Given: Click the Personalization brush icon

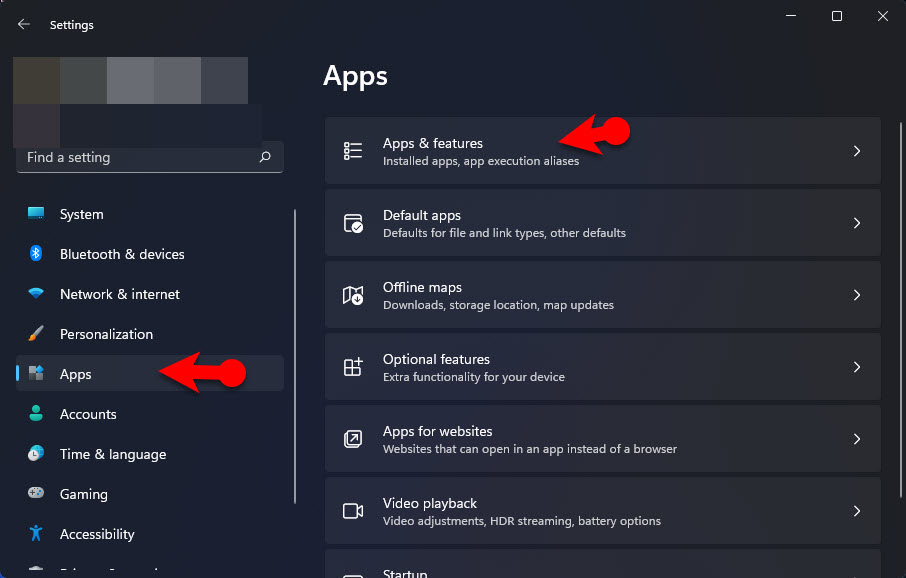Looking at the screenshot, I should 36,334.
